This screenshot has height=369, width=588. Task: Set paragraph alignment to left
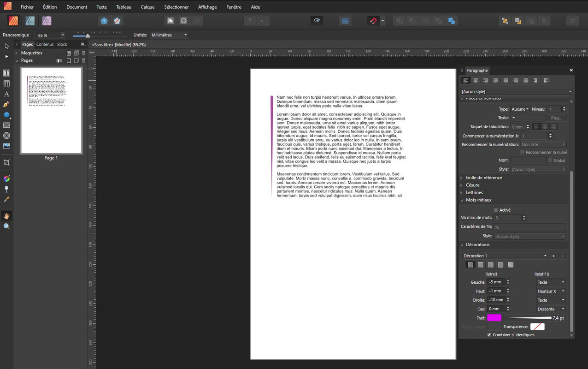pyautogui.click(x=466, y=80)
